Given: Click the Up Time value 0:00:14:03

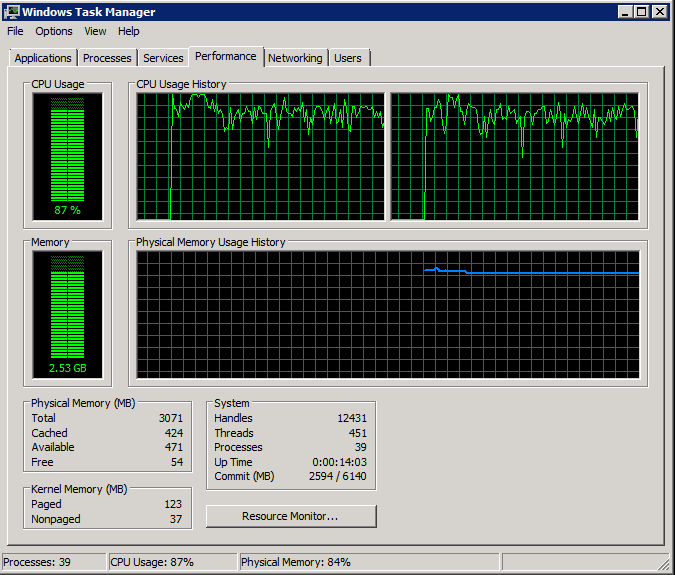Looking at the screenshot, I should pyautogui.click(x=340, y=462).
